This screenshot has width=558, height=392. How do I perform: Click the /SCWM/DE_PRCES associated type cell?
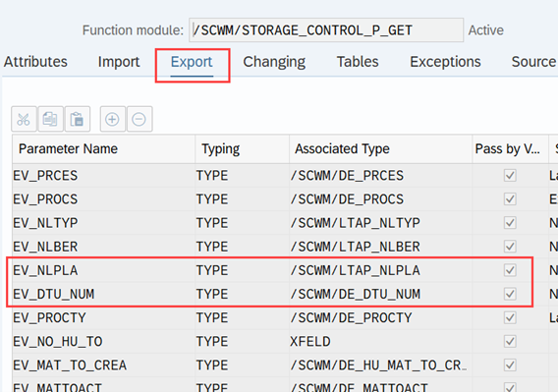[x=380, y=176]
